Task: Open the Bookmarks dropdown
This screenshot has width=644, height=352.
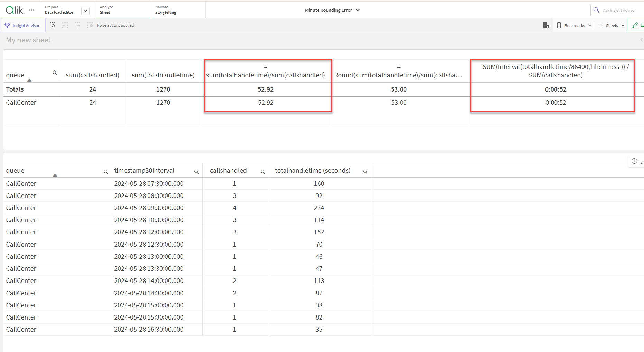Action: point(574,25)
